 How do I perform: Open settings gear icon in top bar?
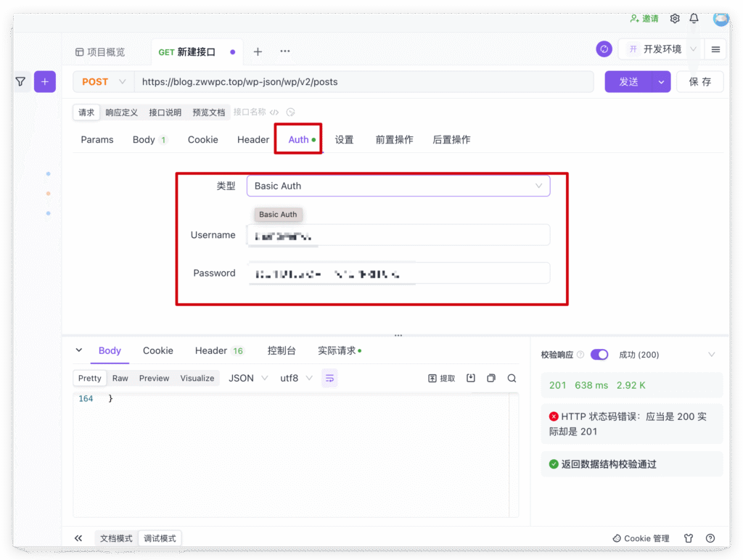(x=675, y=19)
